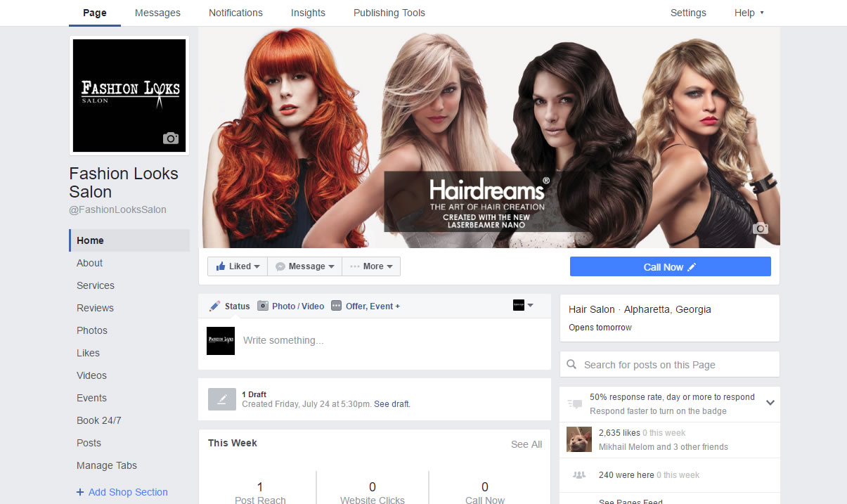Open Publishing Tools
847x504 pixels.
[389, 13]
